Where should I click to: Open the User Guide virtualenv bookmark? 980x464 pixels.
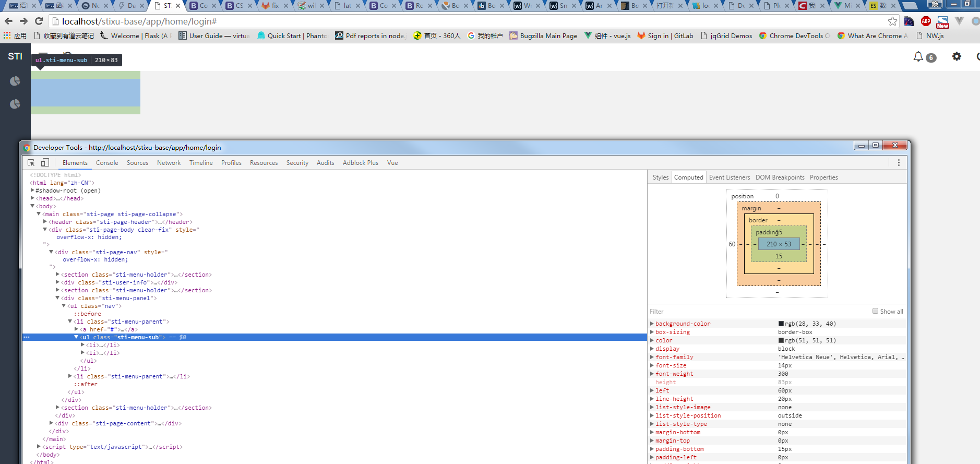click(x=214, y=35)
